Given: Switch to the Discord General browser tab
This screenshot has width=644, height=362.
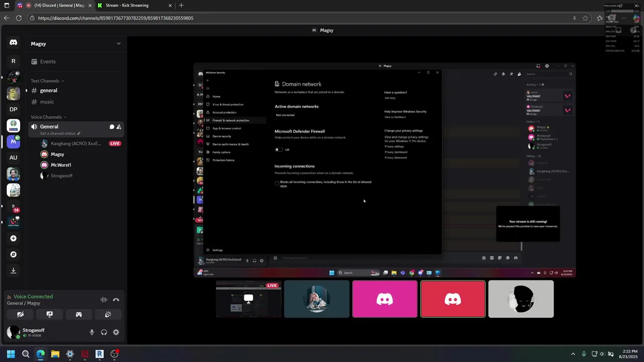Looking at the screenshot, I should 54,6.
